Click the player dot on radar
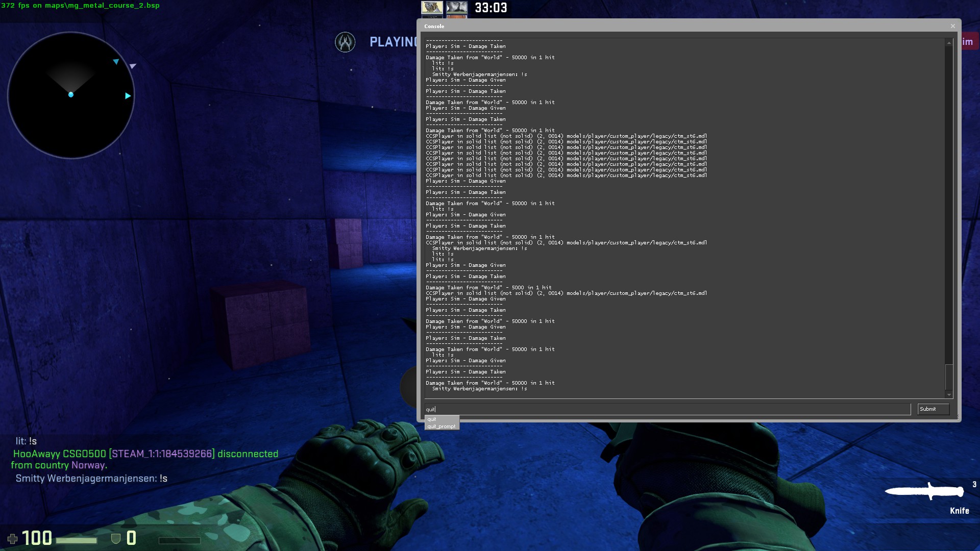 [71, 94]
